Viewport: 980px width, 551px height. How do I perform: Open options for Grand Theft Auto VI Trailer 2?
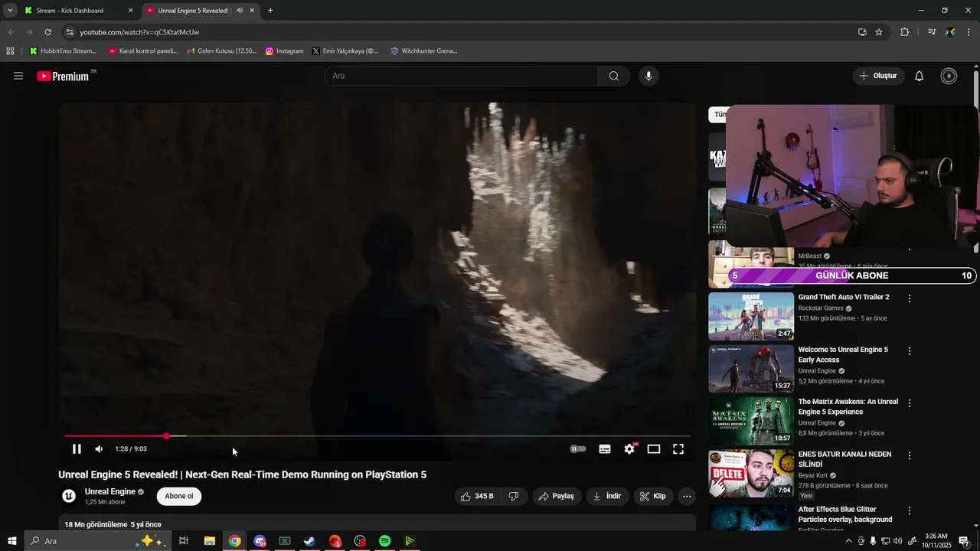tap(910, 298)
